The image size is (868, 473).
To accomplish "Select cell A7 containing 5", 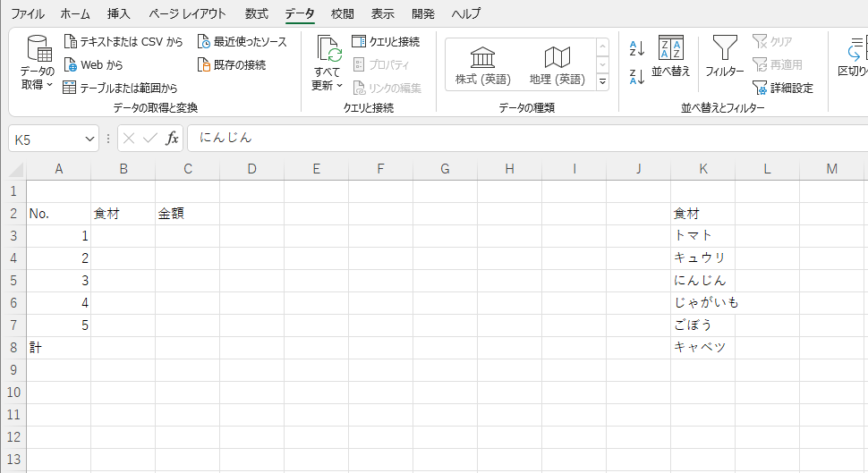I will (x=59, y=325).
